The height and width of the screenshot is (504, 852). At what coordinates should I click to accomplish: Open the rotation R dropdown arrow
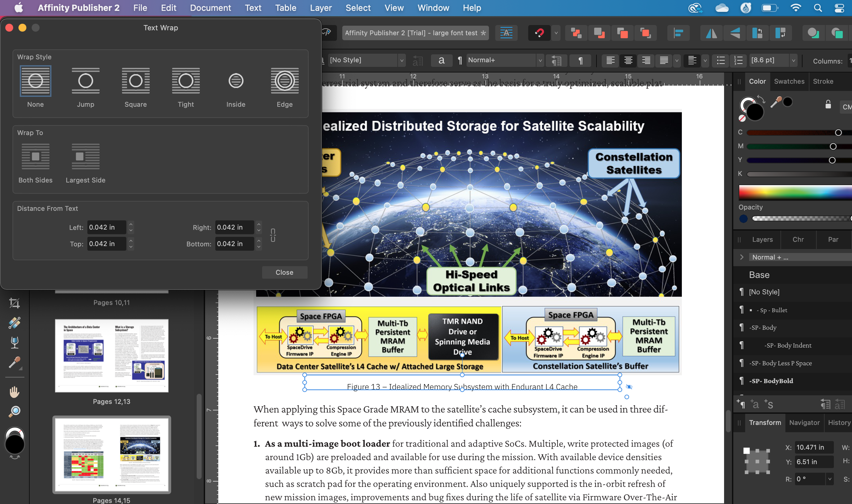[x=830, y=479]
